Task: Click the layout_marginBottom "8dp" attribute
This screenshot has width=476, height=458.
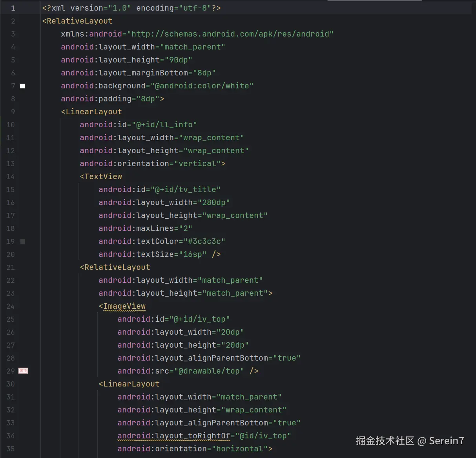Action: click(x=138, y=73)
